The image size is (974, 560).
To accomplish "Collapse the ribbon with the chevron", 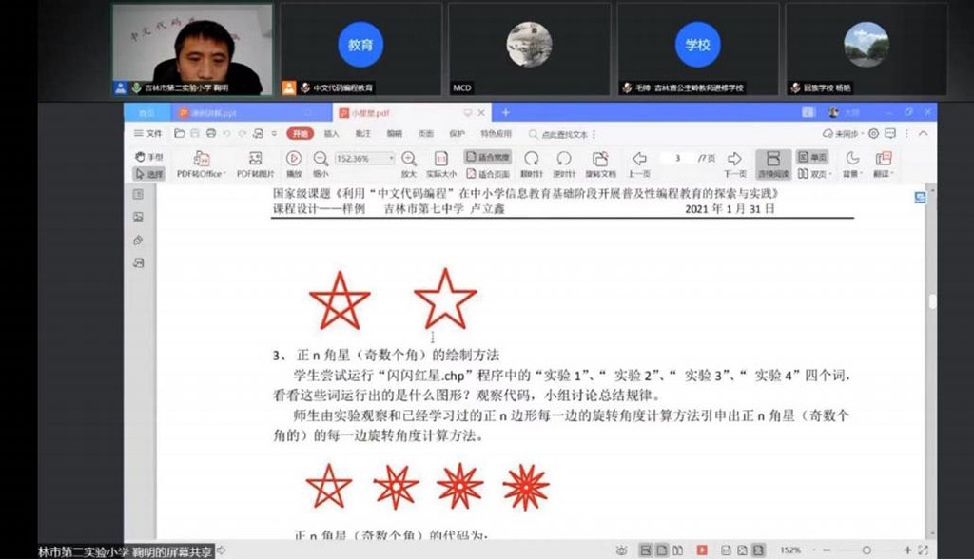I will [923, 133].
